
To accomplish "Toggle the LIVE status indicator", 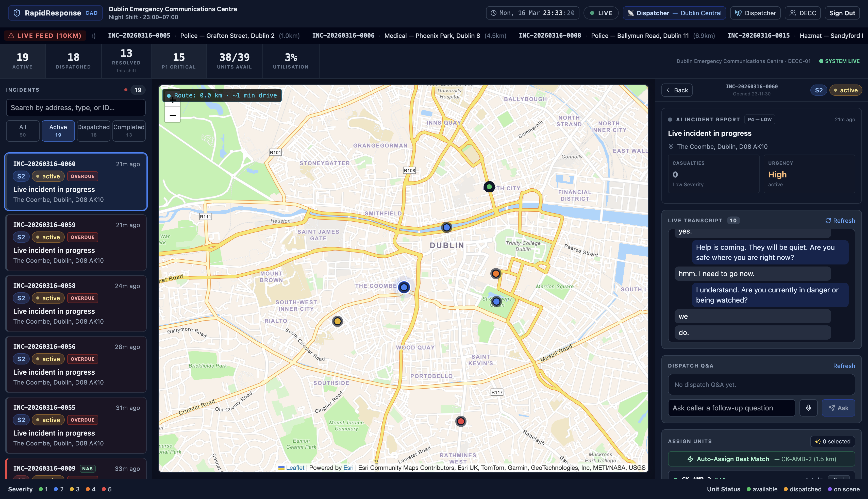I will coord(601,13).
